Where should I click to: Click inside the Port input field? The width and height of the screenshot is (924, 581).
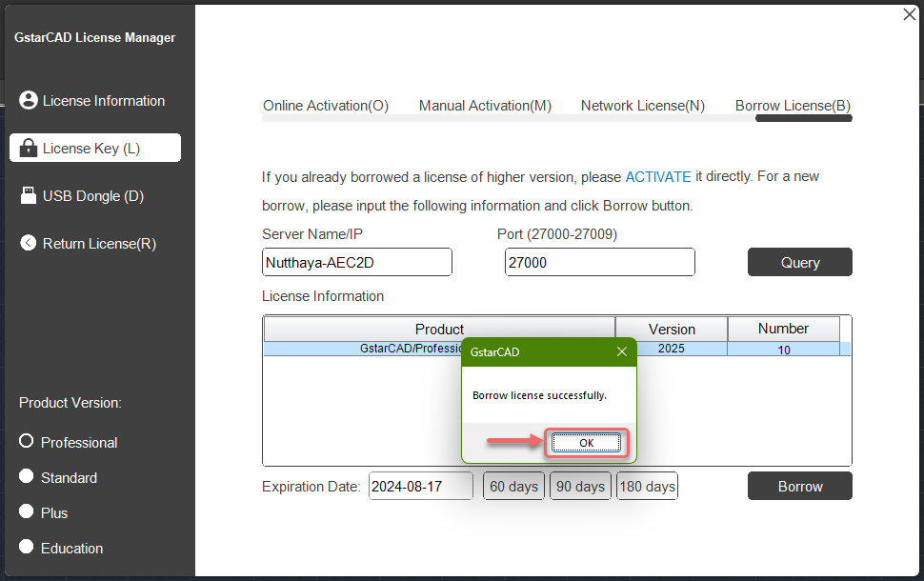(599, 262)
